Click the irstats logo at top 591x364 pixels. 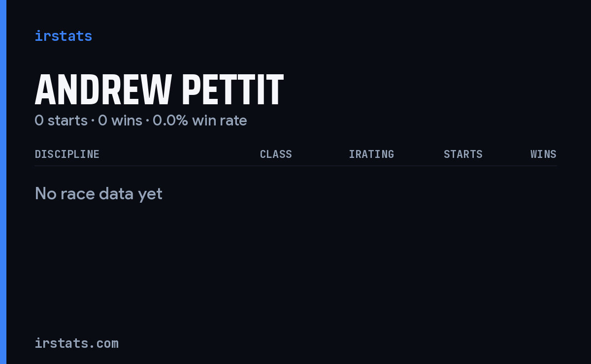tap(63, 36)
